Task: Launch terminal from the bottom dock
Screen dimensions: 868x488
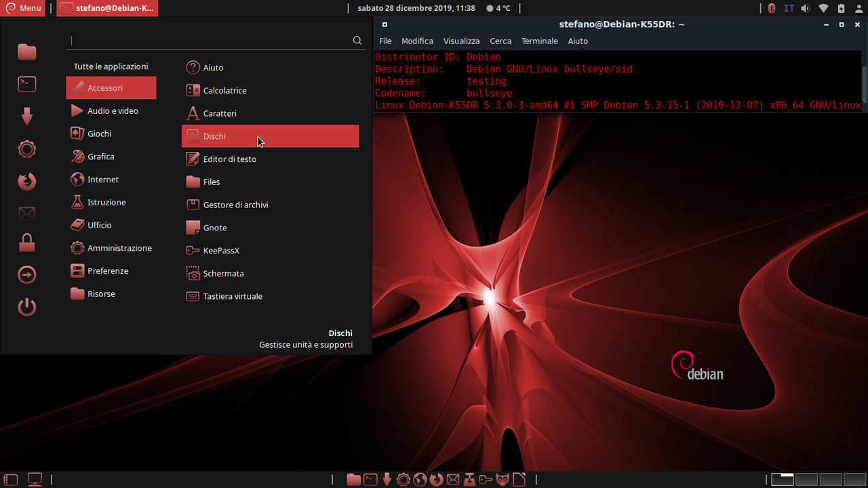Action: [x=370, y=479]
